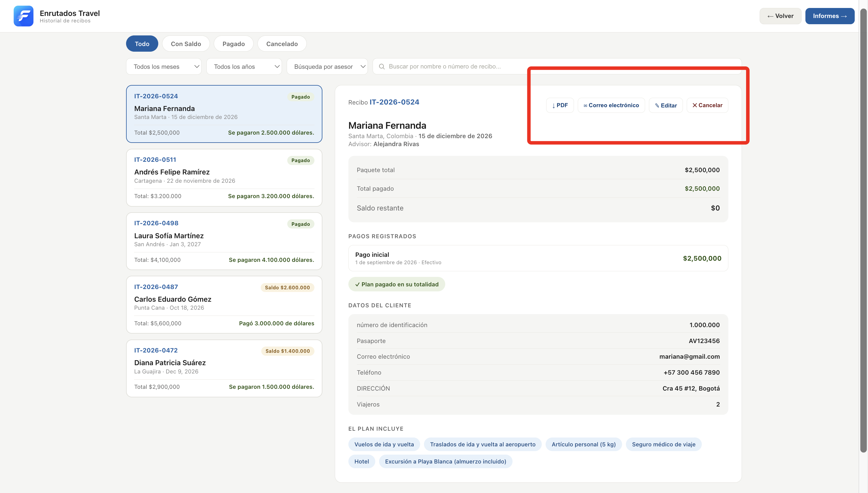The image size is (868, 493).
Task: Open the Búsqueda por asesor dropdown
Action: 327,67
